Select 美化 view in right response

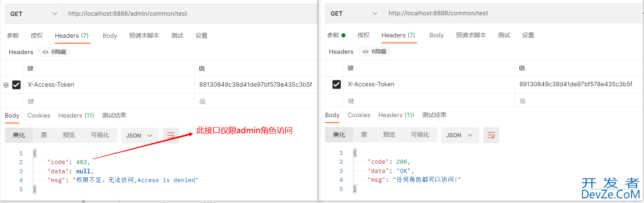(339, 135)
